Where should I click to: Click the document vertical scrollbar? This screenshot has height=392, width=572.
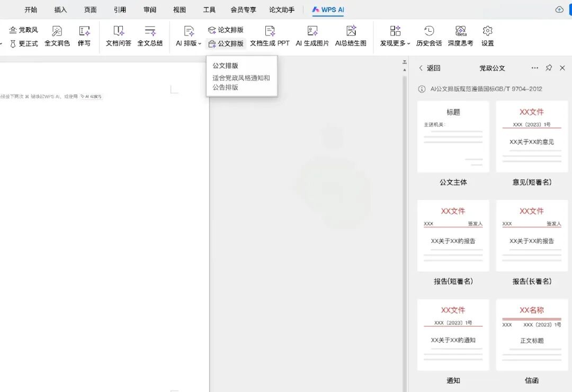click(x=404, y=233)
